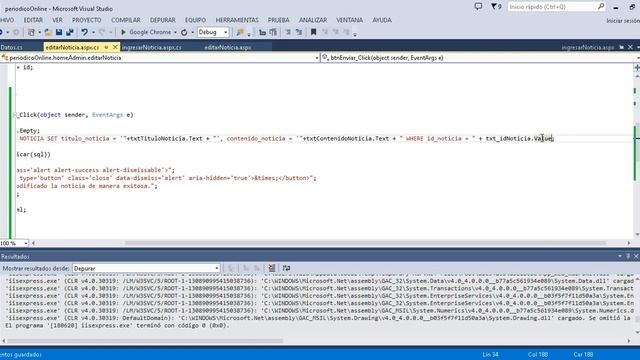
Task: Click the 'terminó con código 0' output line
Action: [117, 326]
